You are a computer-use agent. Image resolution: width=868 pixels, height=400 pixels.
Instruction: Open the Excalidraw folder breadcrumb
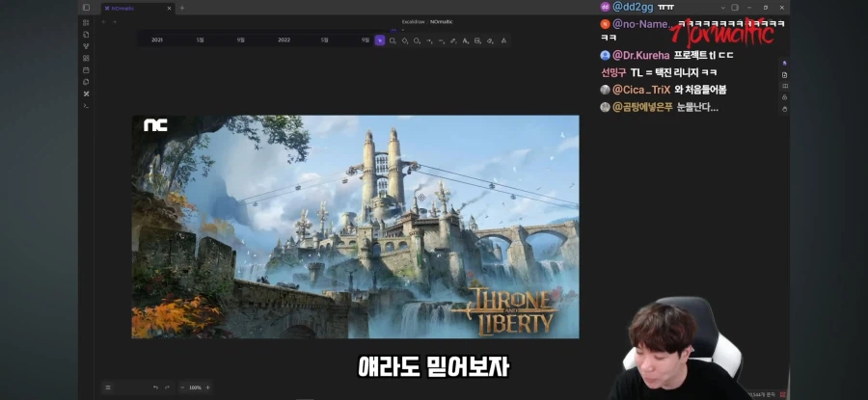(414, 22)
